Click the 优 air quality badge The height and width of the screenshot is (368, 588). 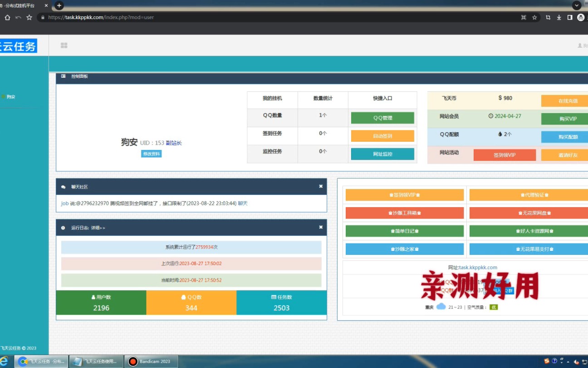(x=494, y=307)
